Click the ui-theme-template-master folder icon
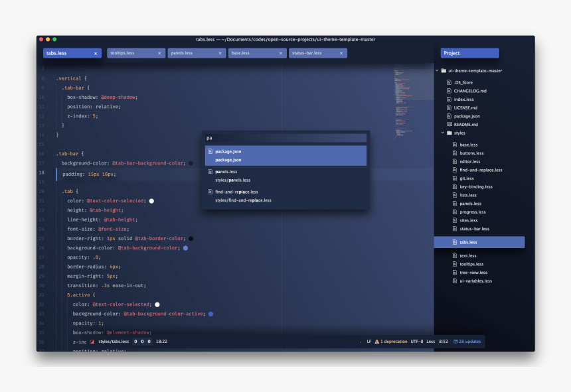The image size is (571, 392). 444,70
